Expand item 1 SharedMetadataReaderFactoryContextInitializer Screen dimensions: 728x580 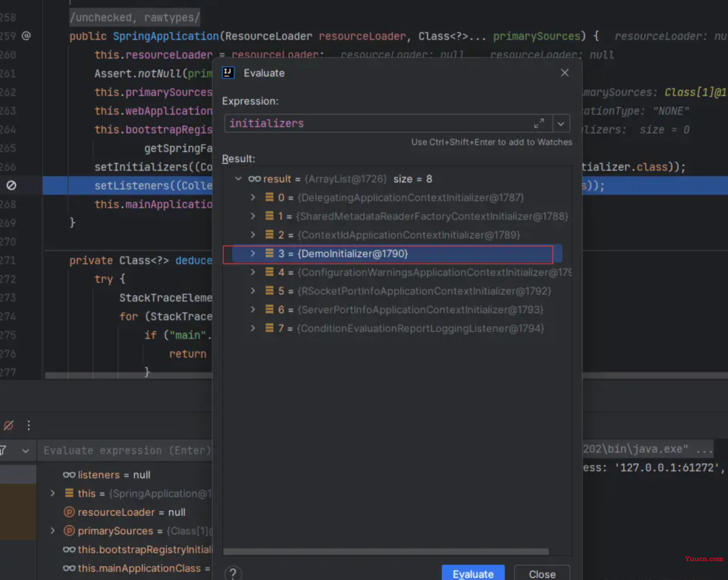click(x=253, y=216)
